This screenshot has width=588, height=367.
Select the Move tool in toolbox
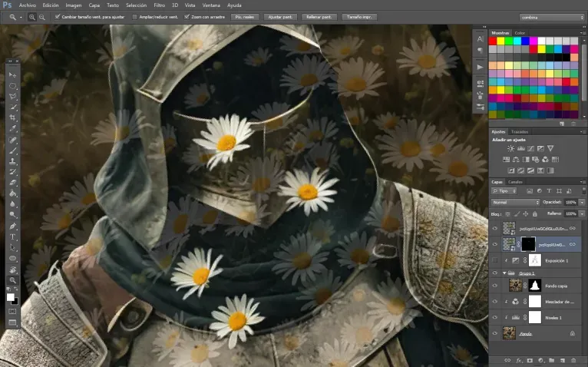click(12, 75)
